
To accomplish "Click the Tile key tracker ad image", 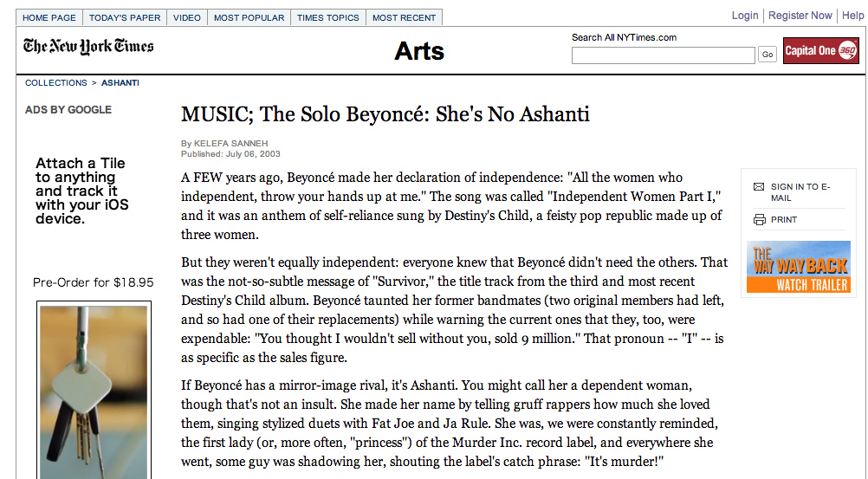I will coord(94,391).
